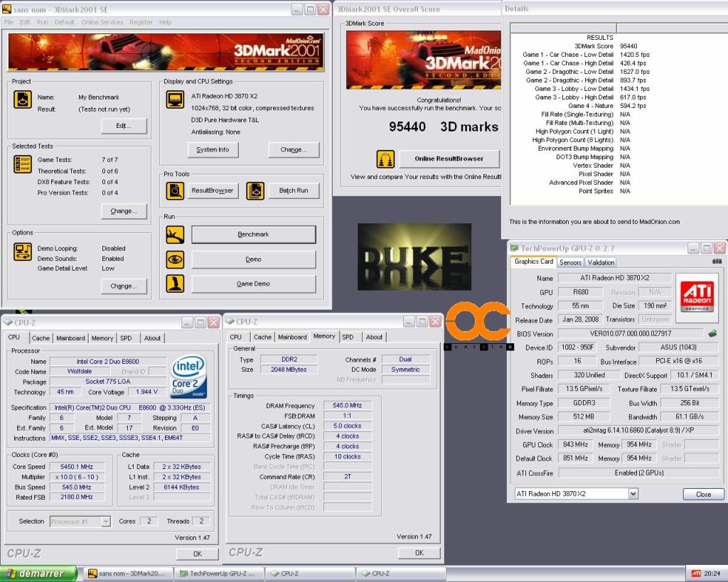728x582 pixels.
Task: Click the ResultBrowser magnifier icon
Action: [x=175, y=190]
